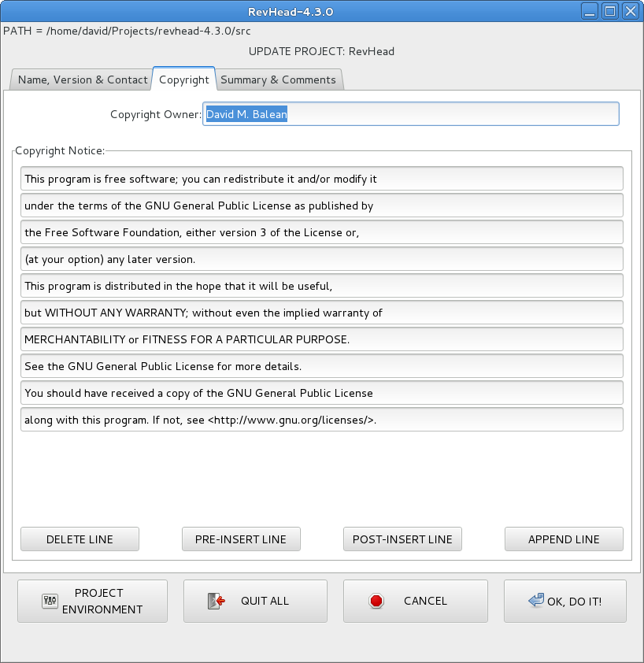Click the QUIT ALL button label

(x=265, y=601)
